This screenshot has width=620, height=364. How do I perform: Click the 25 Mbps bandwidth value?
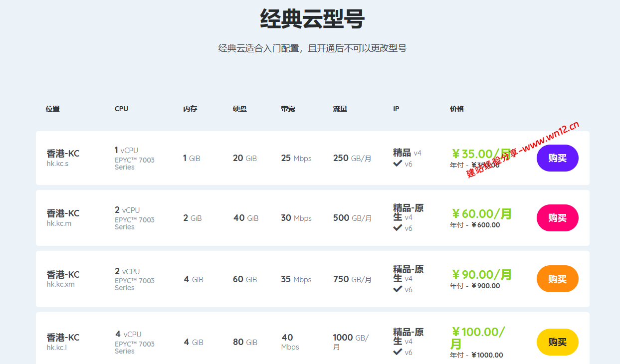pos(296,158)
